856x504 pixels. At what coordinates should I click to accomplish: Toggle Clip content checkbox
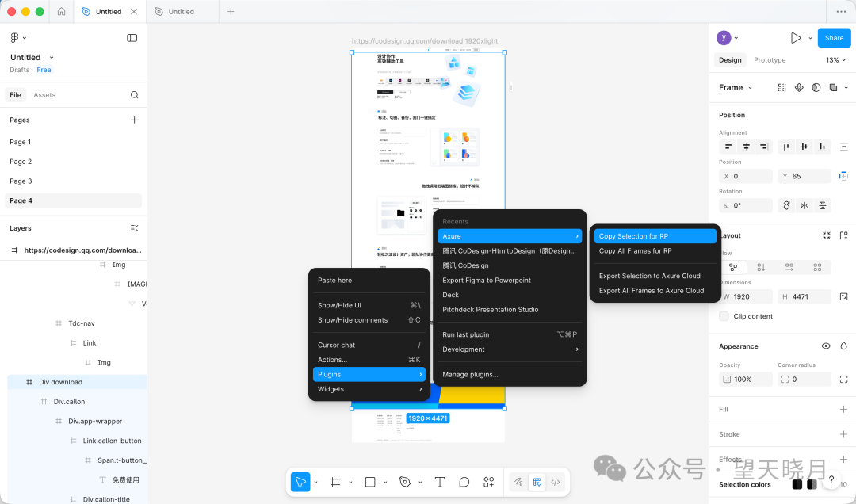(724, 316)
